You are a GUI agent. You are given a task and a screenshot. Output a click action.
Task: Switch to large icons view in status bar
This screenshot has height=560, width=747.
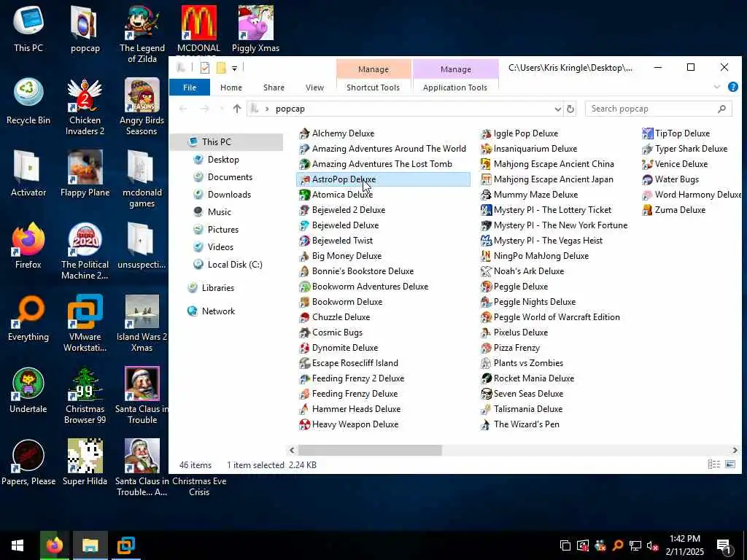click(x=729, y=464)
